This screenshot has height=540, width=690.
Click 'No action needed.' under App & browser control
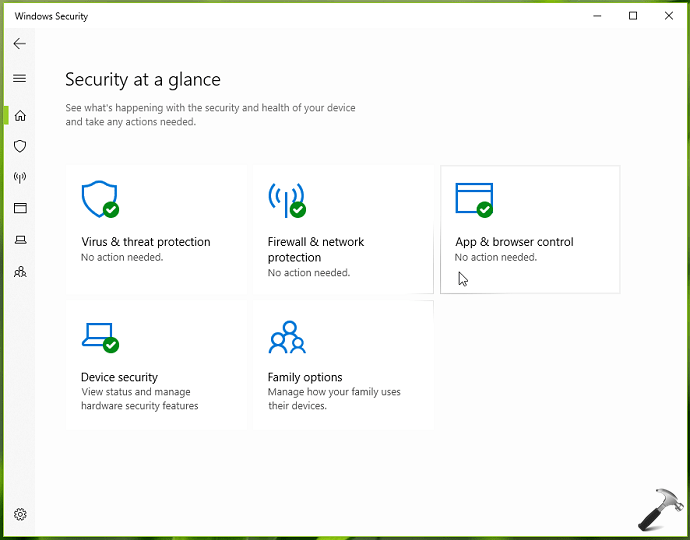(x=496, y=257)
